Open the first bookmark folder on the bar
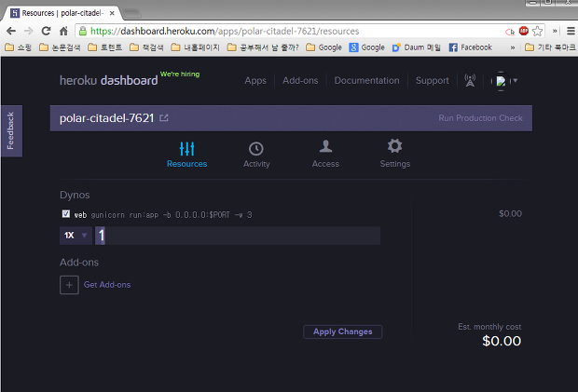Viewport: 578px width, 392px height. click(19, 47)
